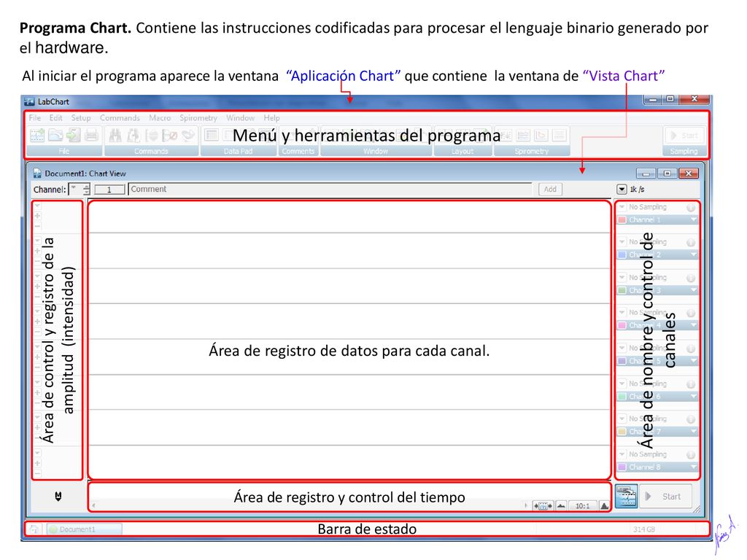This screenshot has height=560, width=747.
Task: Click Channel 3 input info circle
Action: [691, 278]
